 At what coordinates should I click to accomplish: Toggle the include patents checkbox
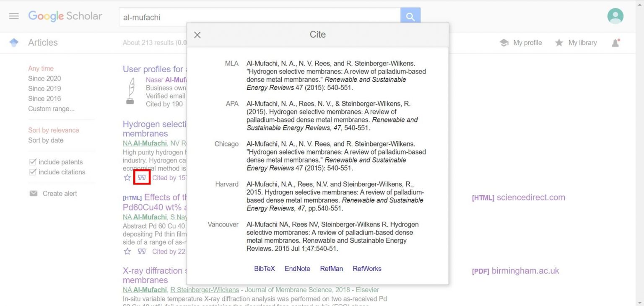pos(33,162)
